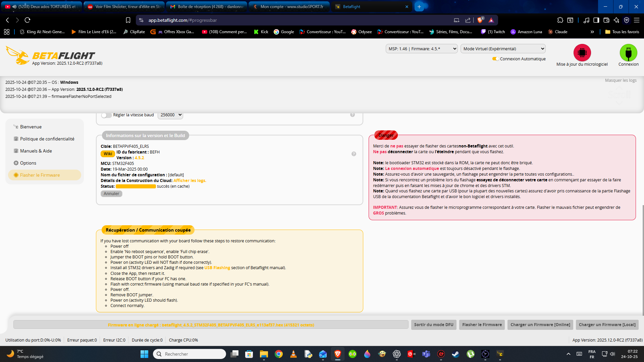Image resolution: width=644 pixels, height=362 pixels.
Task: Enable the Régler la vitesse baud switch
Action: click(106, 115)
